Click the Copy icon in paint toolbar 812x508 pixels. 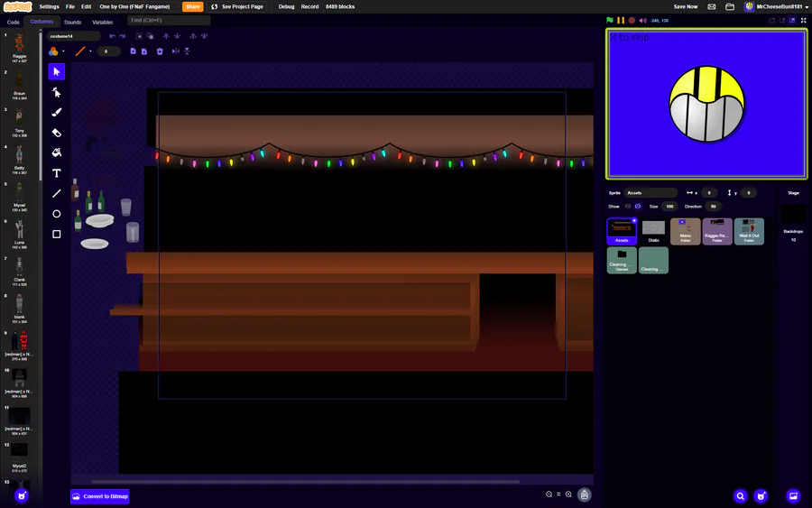[134, 51]
